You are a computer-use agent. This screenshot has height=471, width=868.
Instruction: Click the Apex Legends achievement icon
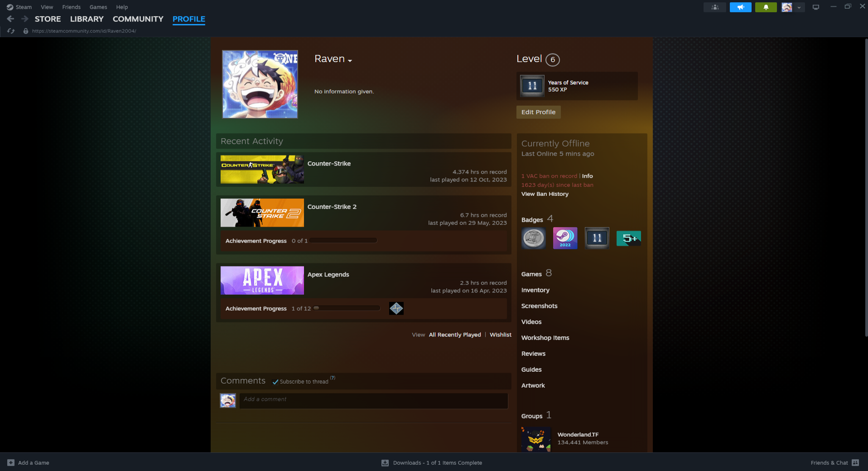396,308
